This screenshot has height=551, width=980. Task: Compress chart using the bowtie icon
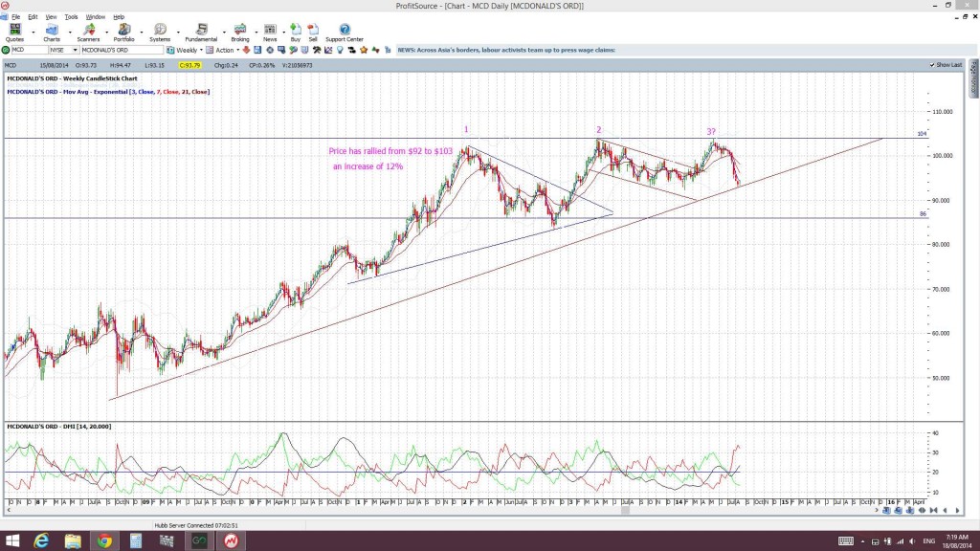coord(933,511)
